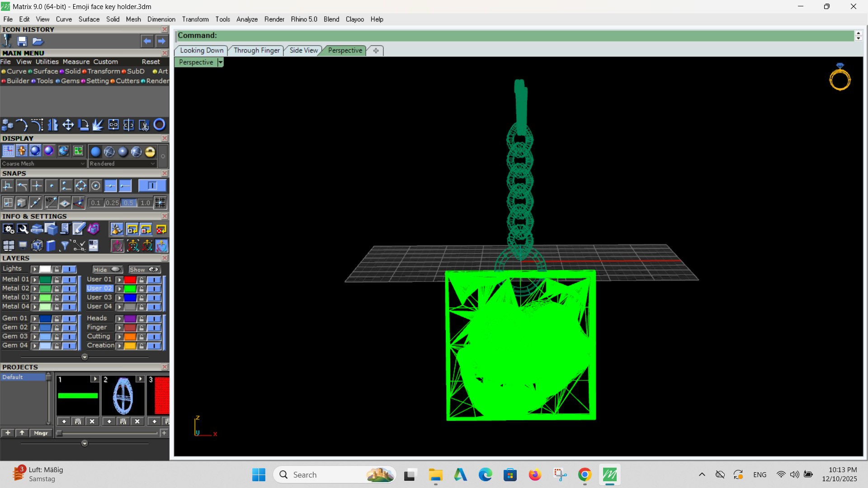Open the Clayoo menu

(354, 19)
